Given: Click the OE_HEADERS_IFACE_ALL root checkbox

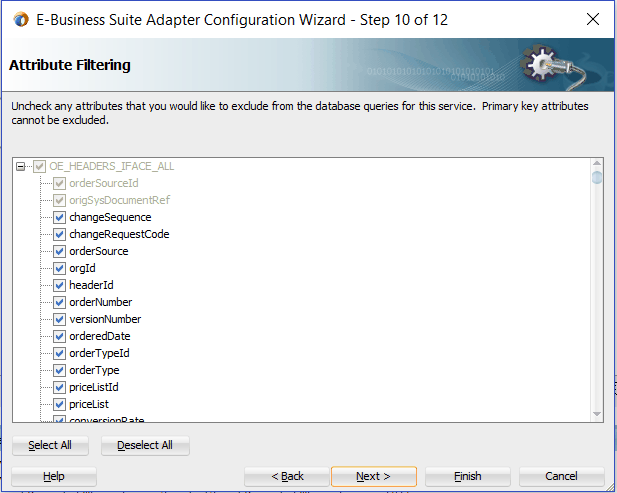Looking at the screenshot, I should tap(39, 166).
